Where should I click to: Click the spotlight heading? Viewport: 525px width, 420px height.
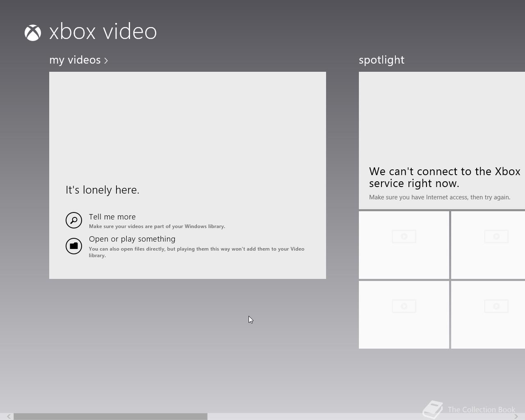coord(381,60)
